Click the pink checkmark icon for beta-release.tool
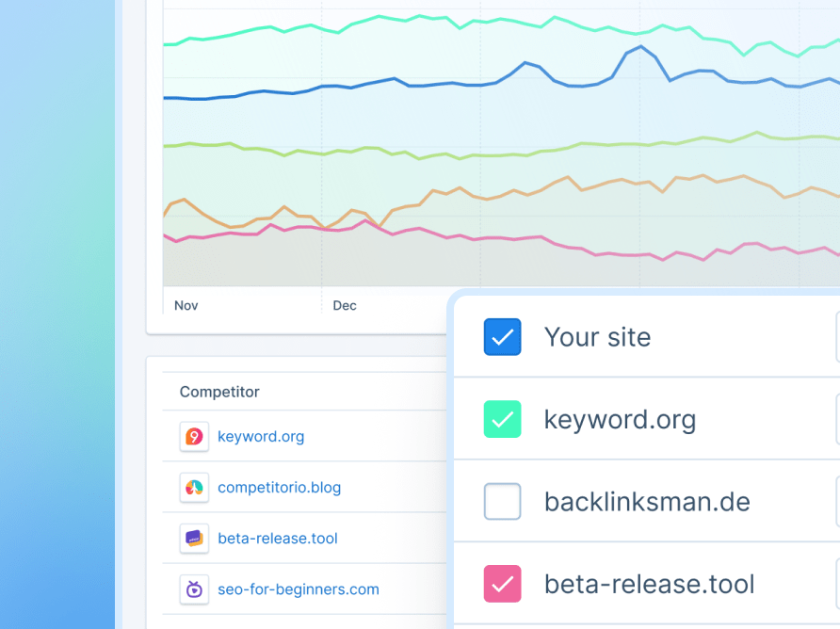 coord(502,584)
